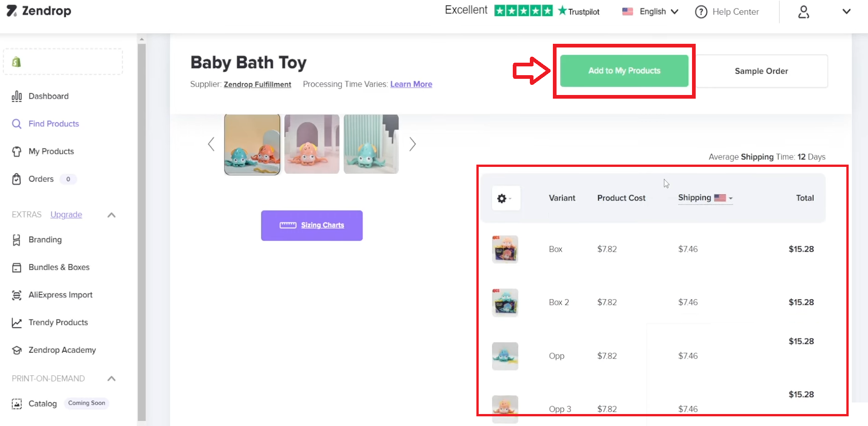The image size is (868, 426).
Task: Expand the account menu chevron at top right
Action: tap(846, 12)
